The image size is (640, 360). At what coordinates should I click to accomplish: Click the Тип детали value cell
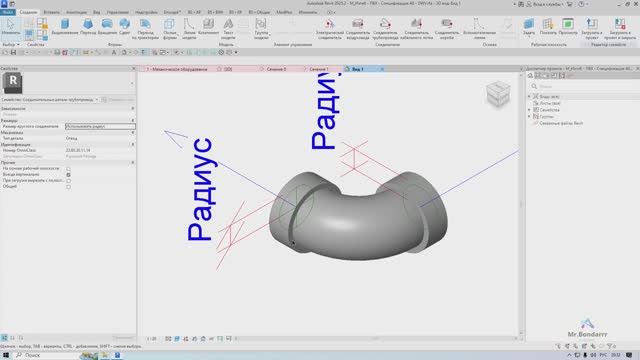[x=100, y=138]
